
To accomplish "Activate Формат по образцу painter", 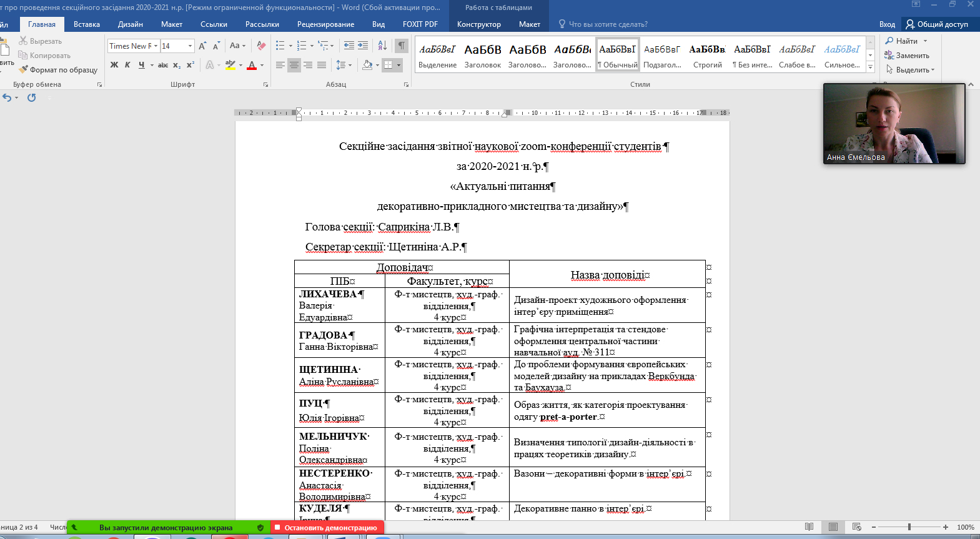I will tap(58, 69).
